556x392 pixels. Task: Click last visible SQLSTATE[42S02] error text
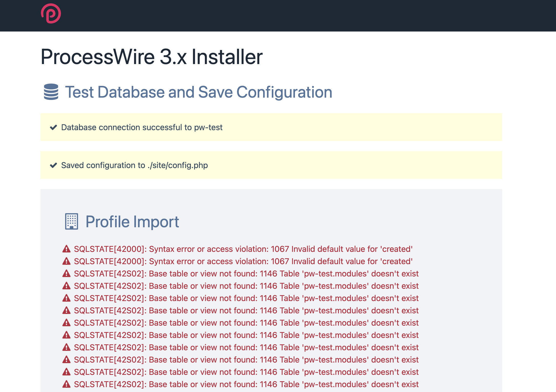click(246, 384)
